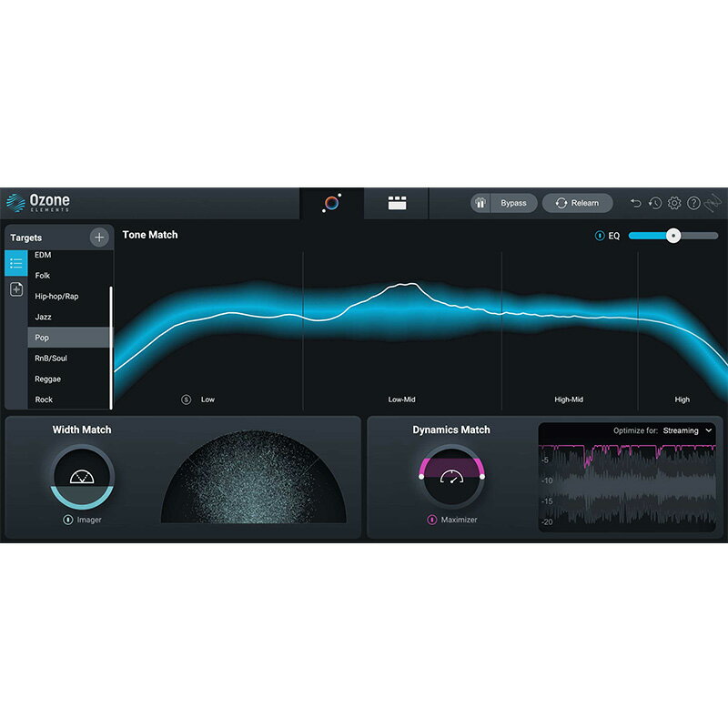Bypass the Ozone processing
Screen dimensions: 728x728
pos(513,203)
